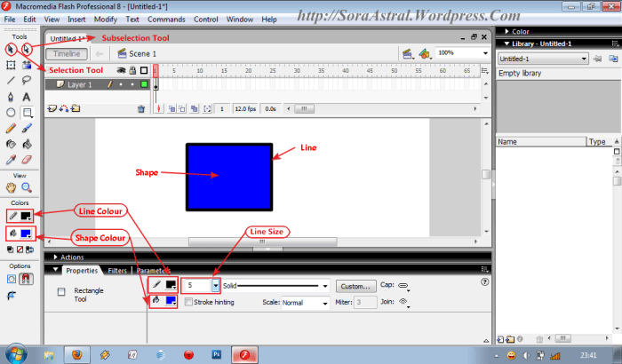This screenshot has width=622, height=364.
Task: Select the Gradient Transform tool
Action: (27, 66)
